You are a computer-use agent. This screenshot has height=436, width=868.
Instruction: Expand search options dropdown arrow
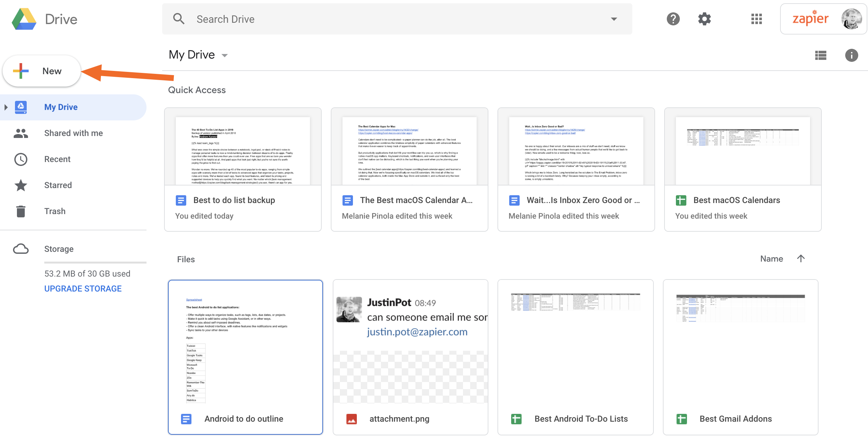614,19
